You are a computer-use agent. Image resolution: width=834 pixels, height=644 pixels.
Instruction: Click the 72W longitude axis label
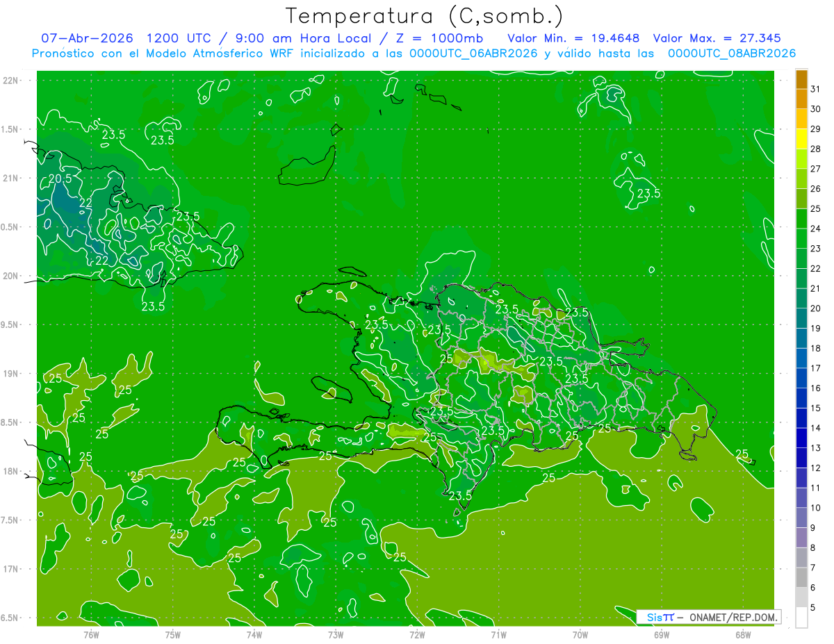click(x=417, y=634)
